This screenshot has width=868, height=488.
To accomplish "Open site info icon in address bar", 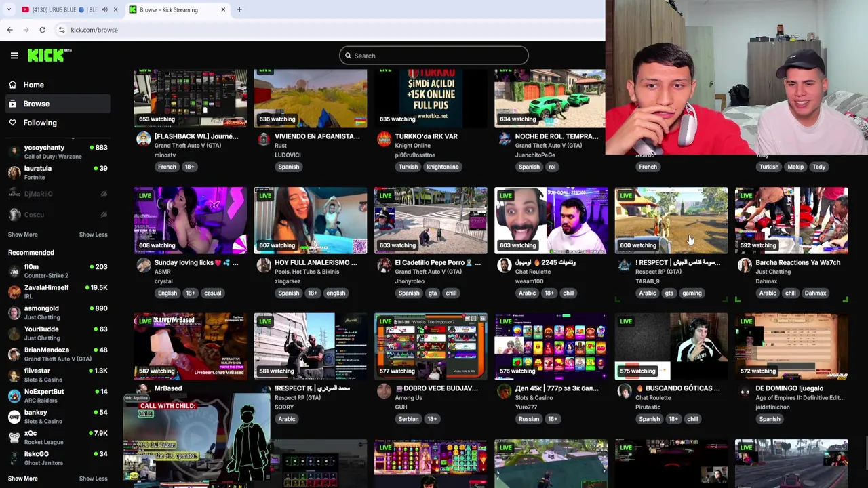I will (62, 30).
